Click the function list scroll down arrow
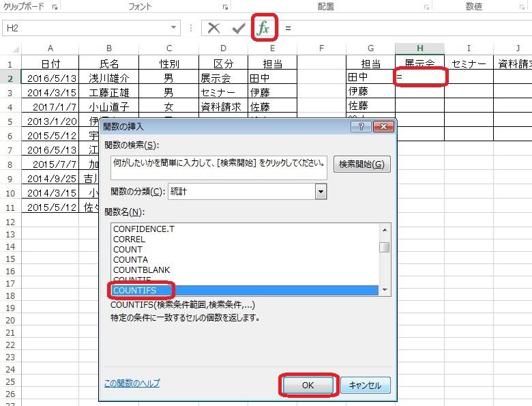532x406 pixels. coord(385,290)
